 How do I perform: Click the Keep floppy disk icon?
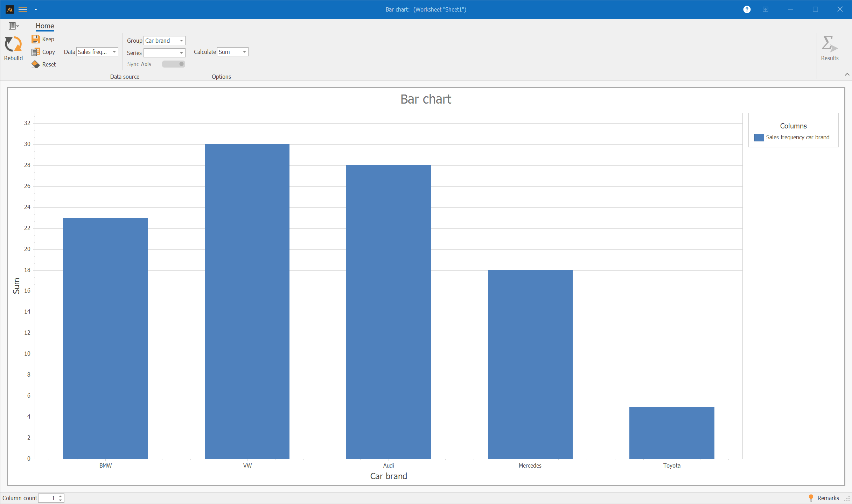[36, 39]
